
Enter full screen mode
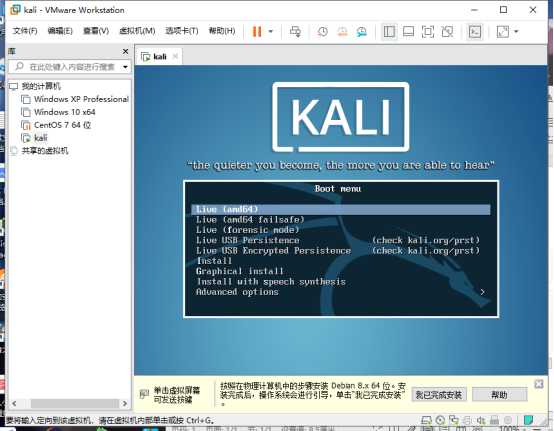click(x=428, y=31)
